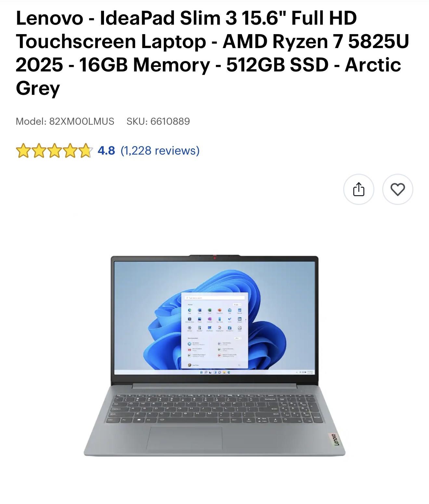Click the partially filled fifth star

85,151
